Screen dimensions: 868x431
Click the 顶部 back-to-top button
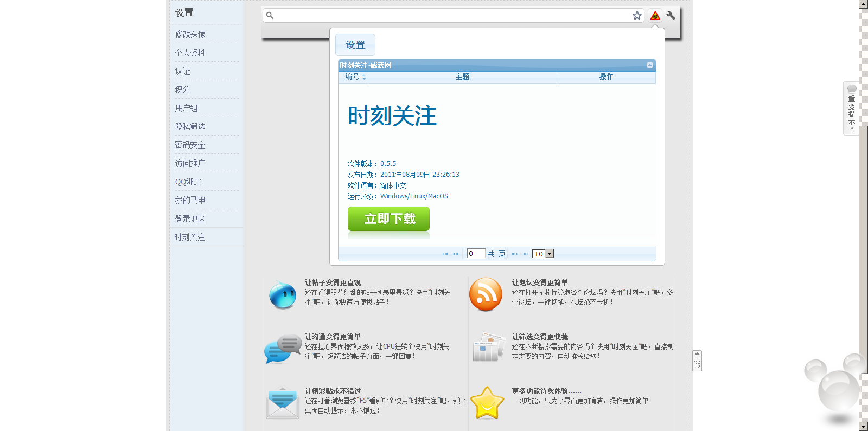click(697, 361)
